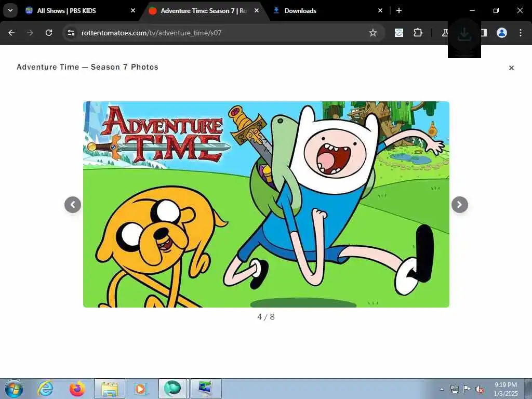The height and width of the screenshot is (399, 532).
Task: Open the Downloads toolbar icon
Action: 464,34
